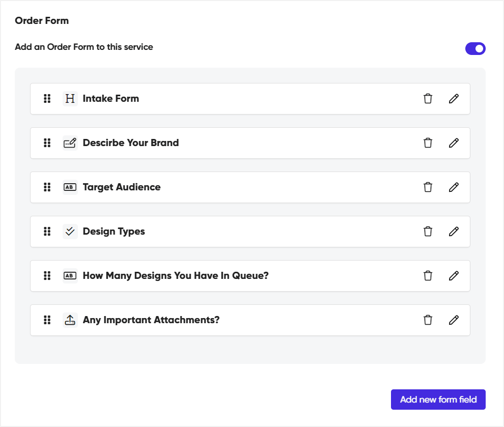Select the Descirbe Your Brand label
This screenshot has width=504, height=427.
(131, 143)
